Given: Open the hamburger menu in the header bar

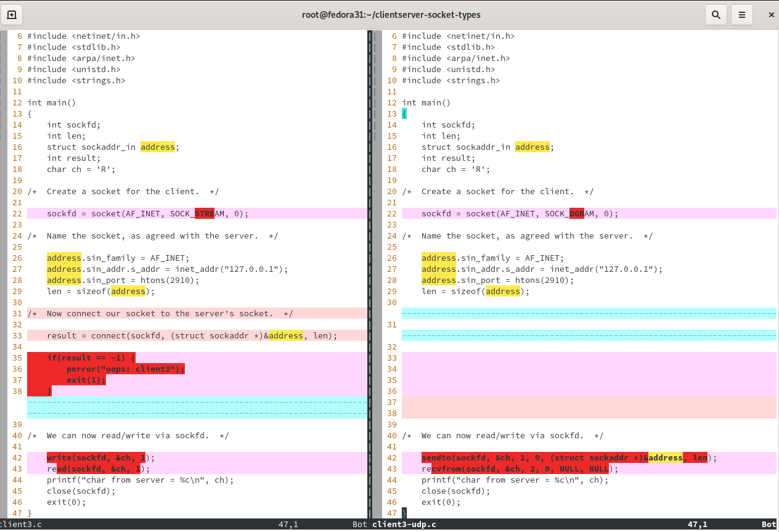Looking at the screenshot, I should [742, 15].
